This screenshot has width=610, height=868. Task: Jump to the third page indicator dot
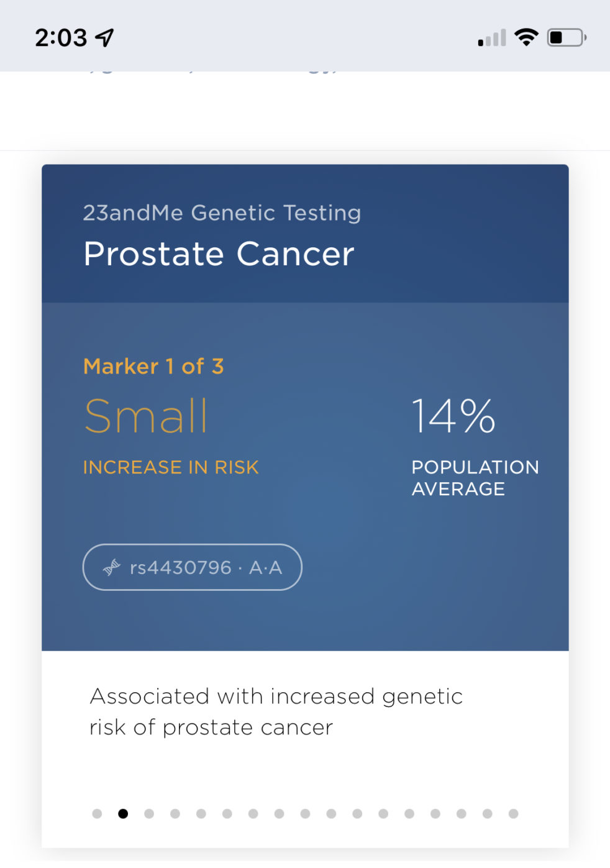149,814
